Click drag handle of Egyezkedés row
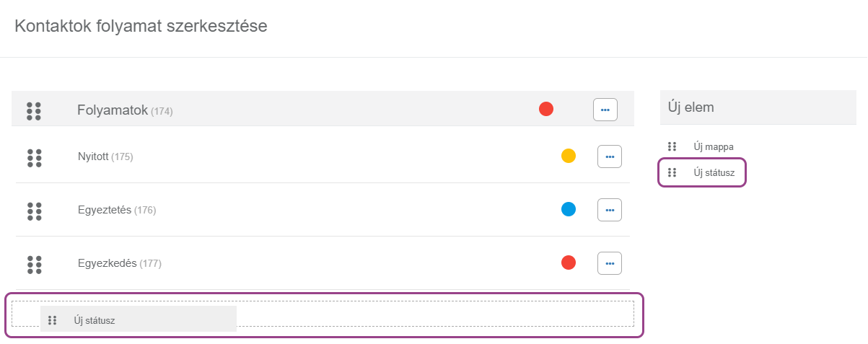 (x=34, y=264)
